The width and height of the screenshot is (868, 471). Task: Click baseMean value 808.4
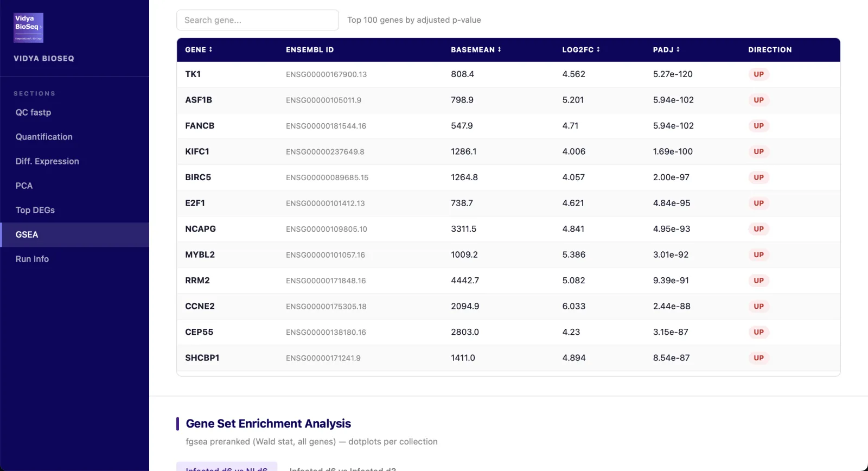click(462, 74)
